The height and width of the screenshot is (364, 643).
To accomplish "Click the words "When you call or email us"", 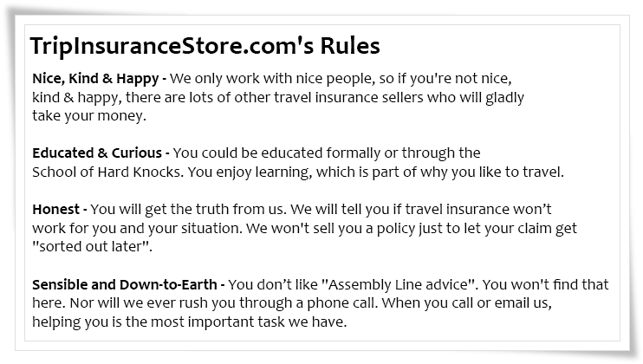I will tap(467, 303).
